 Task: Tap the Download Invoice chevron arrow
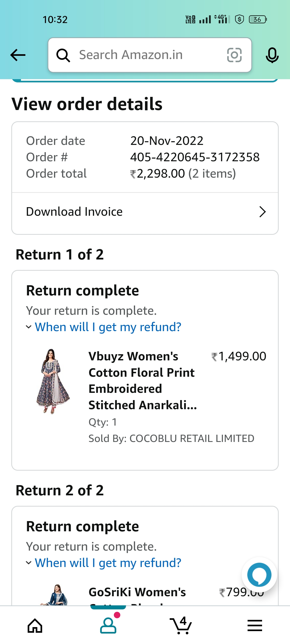point(262,212)
